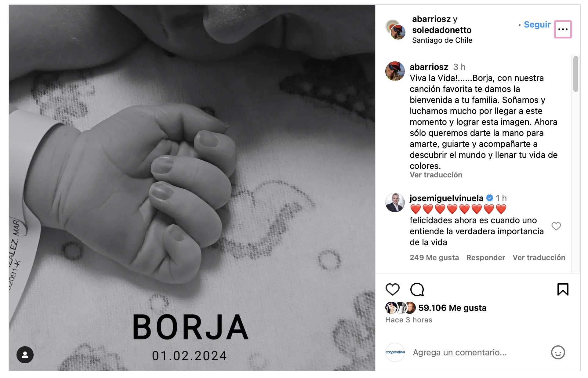Open 59.106 Me gusta likes list
Viewport: 588px width, 378px height.
pyautogui.click(x=452, y=308)
